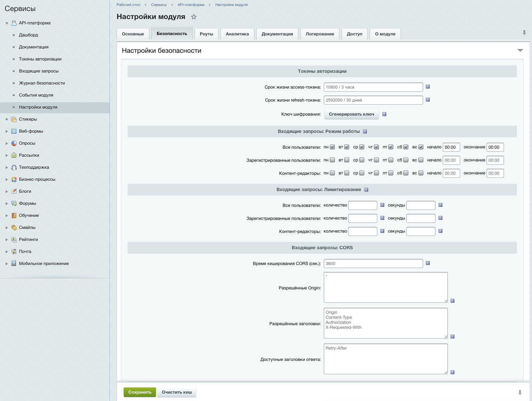Uncheck вс for Все пользователи

pos(421,147)
